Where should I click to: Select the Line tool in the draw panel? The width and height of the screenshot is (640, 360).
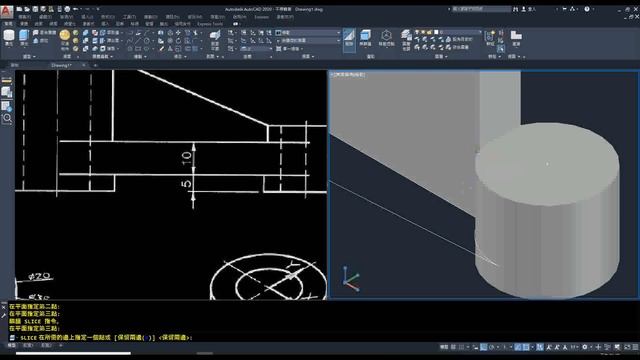pos(139,41)
